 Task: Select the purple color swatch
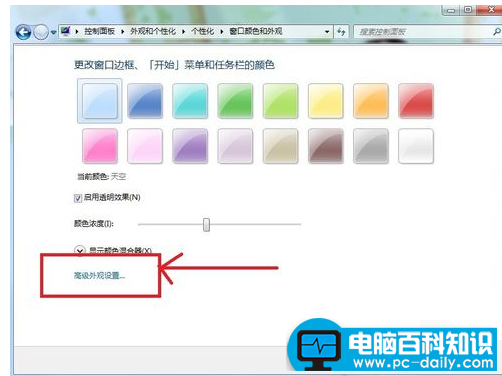pyautogui.click(x=190, y=146)
